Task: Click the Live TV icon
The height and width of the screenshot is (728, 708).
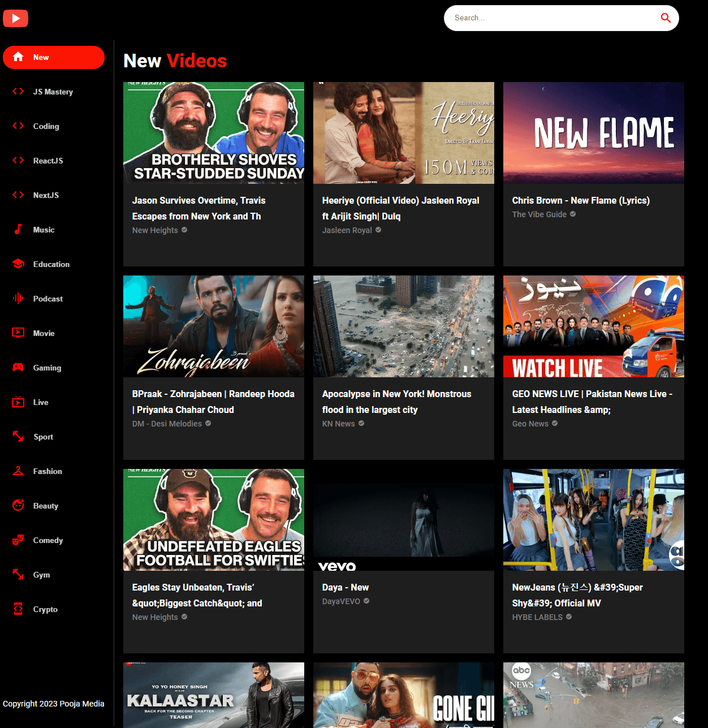Action: (x=18, y=402)
